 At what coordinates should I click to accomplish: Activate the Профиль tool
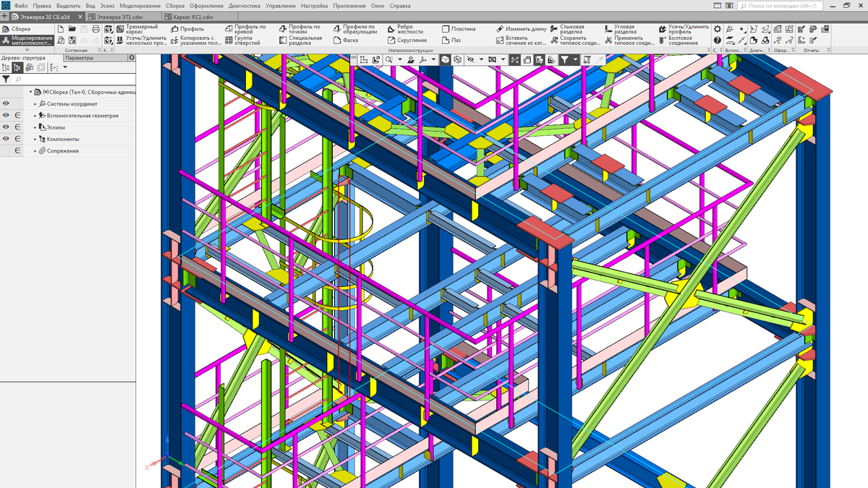click(187, 29)
